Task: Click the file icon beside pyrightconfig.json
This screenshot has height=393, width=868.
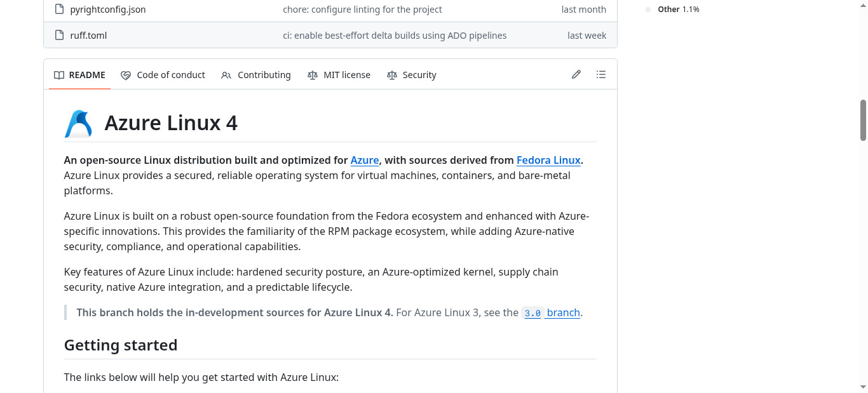Action: pos(59,10)
